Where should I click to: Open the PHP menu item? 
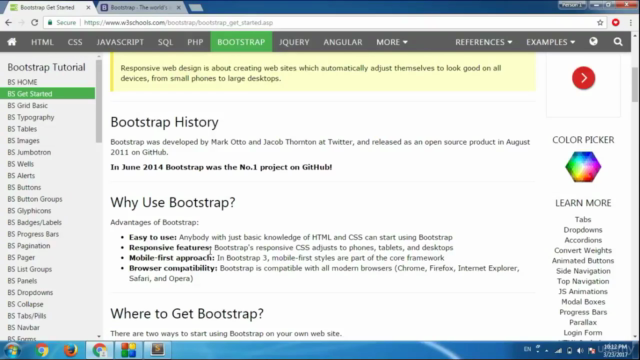195,42
